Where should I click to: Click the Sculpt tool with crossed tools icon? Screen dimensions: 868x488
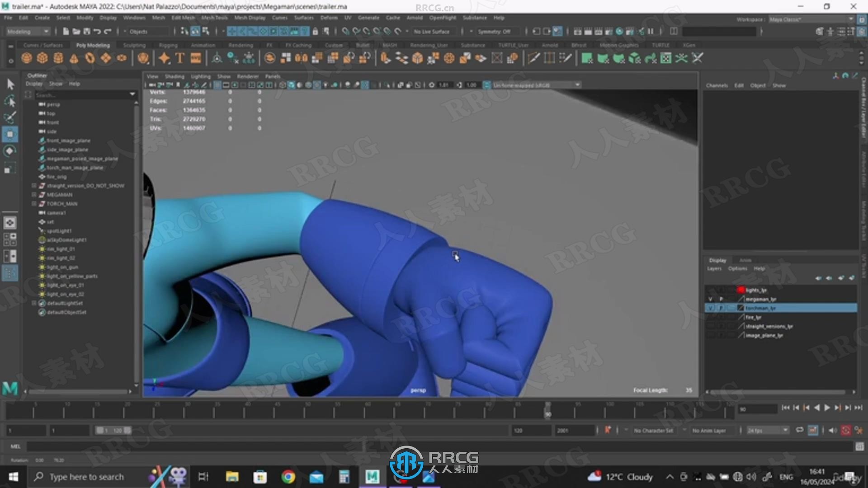click(x=698, y=58)
